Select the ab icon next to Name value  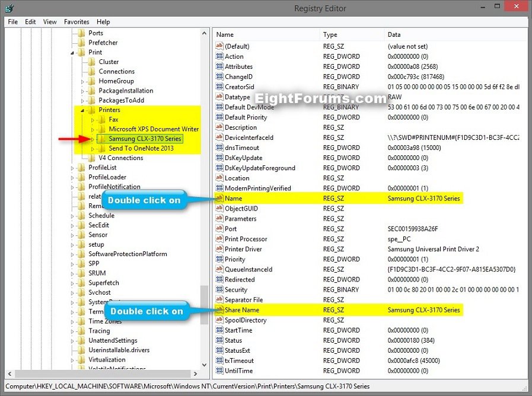220,199
